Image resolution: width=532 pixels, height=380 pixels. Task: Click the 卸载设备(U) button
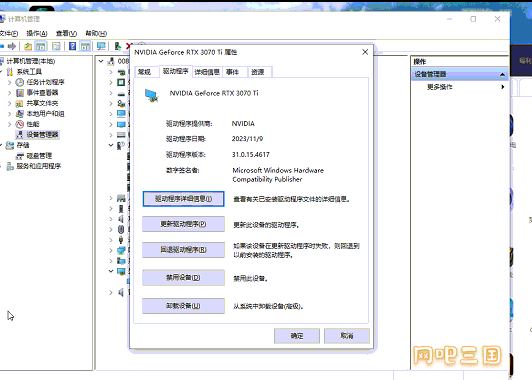pyautogui.click(x=183, y=306)
